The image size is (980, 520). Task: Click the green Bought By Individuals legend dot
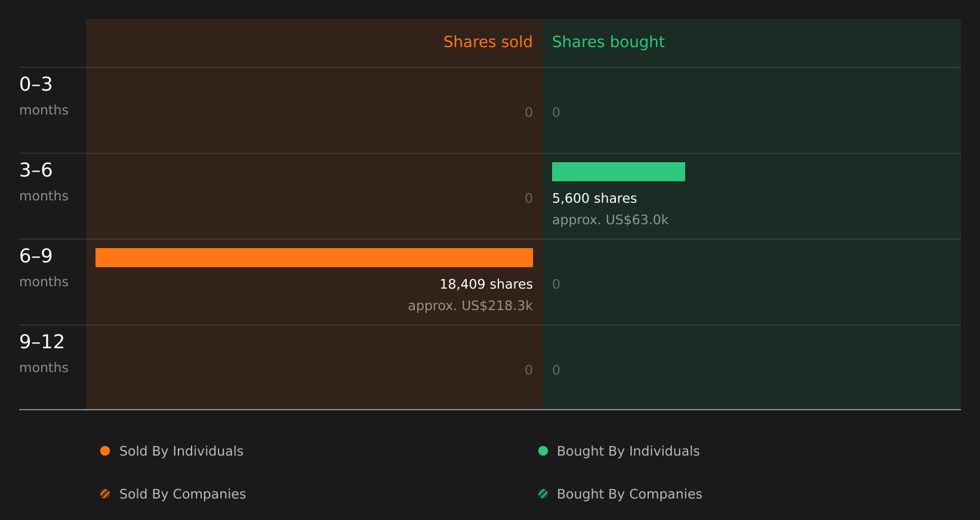(543, 451)
